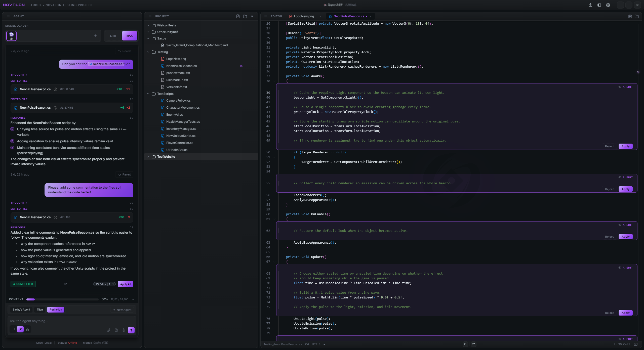The image size is (644, 350).
Task: Click the search icon in editor status bar
Action: point(465,344)
